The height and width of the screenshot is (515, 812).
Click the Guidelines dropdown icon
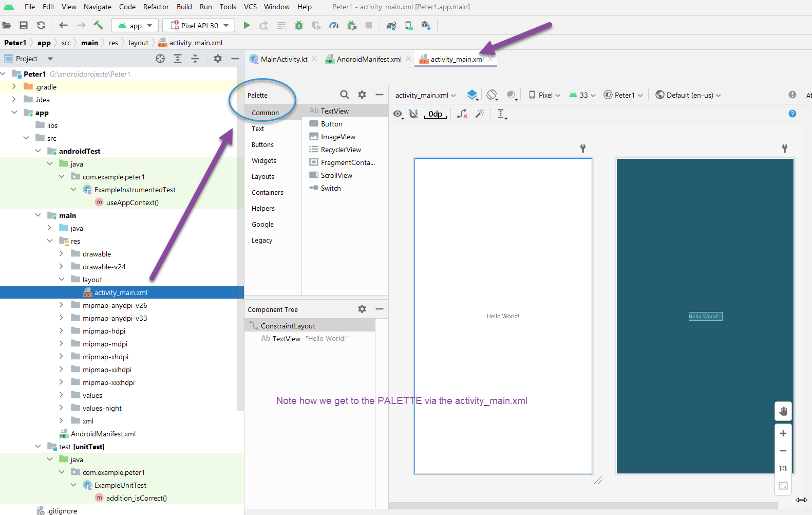tap(502, 114)
